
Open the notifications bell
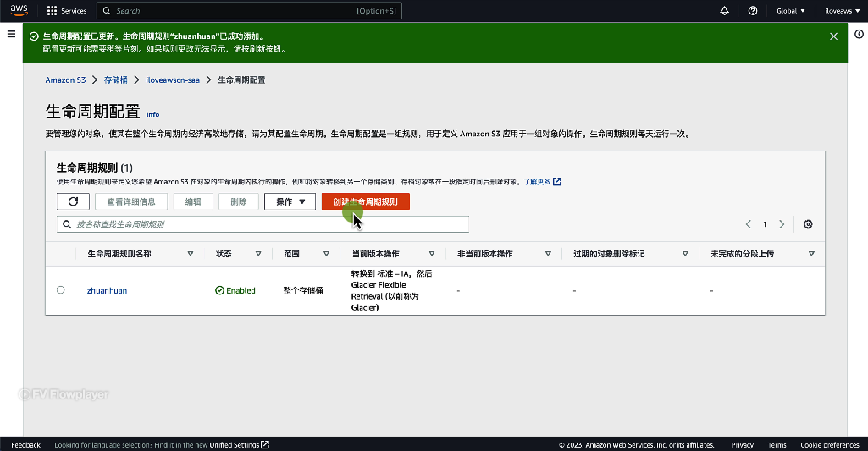[x=724, y=10]
